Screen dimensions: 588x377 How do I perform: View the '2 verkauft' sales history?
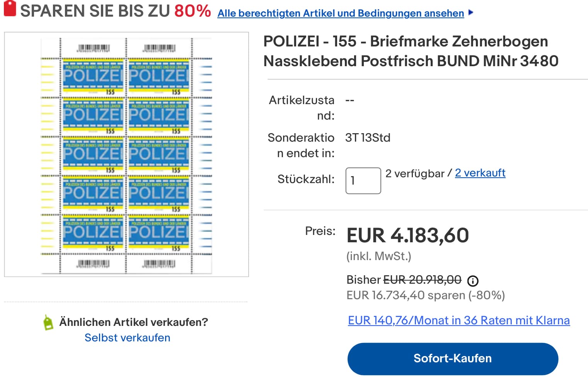coord(480,173)
